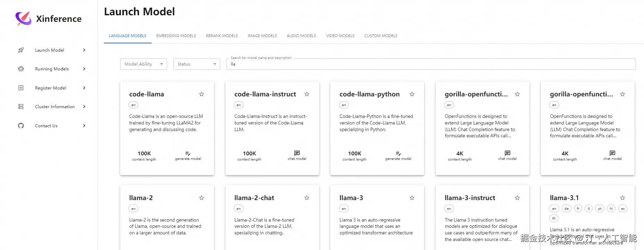Switch to the Embedding Models tab
This screenshot has height=250, width=644.
(176, 36)
